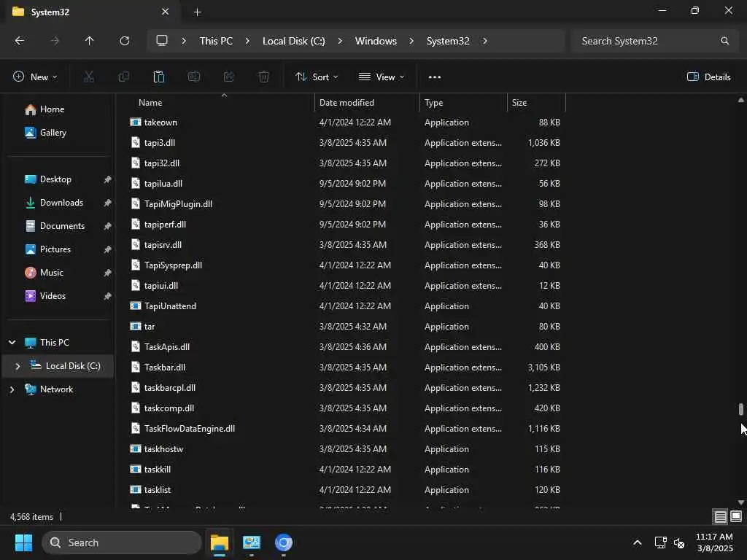This screenshot has width=747, height=560.
Task: Click Local Disk (C:) in the breadcrumb
Action: [293, 41]
